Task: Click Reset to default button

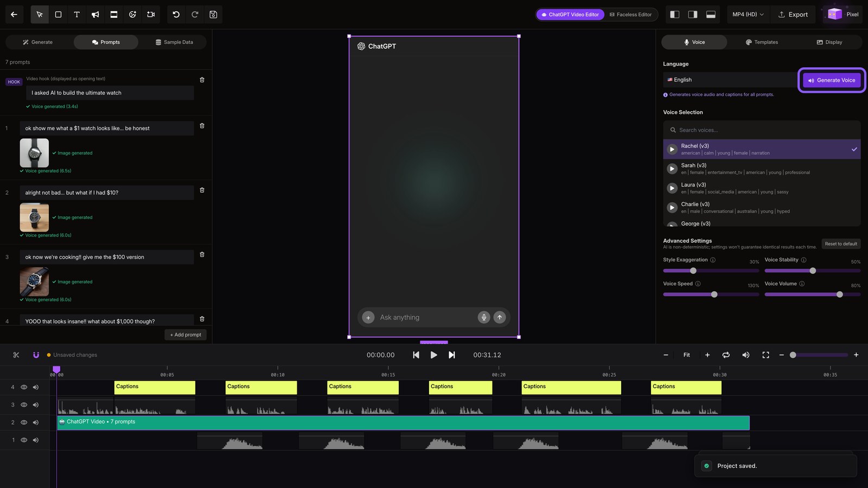Action: click(841, 244)
